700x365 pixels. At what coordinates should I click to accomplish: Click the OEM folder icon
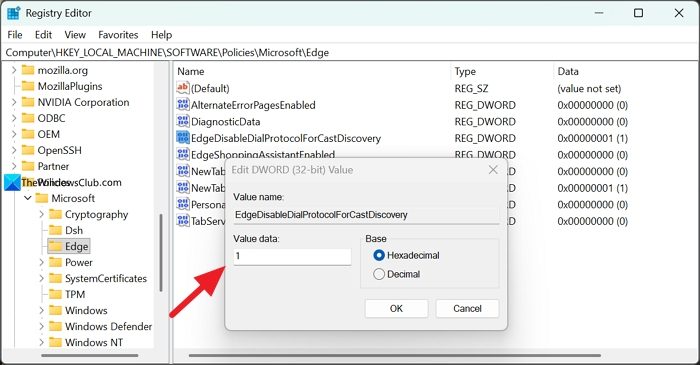click(28, 134)
